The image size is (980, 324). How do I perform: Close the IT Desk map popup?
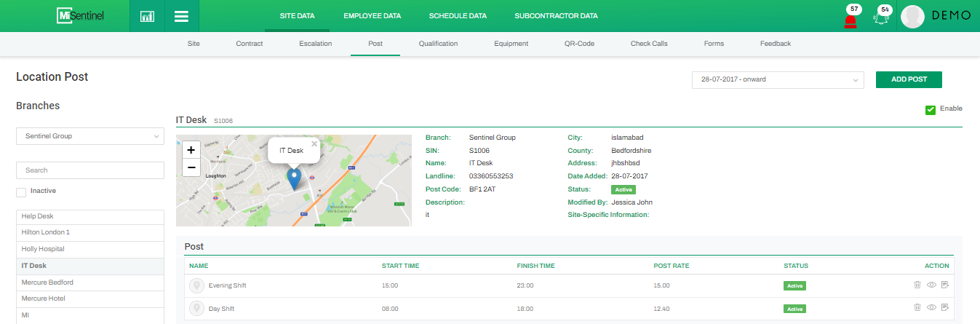pos(314,143)
